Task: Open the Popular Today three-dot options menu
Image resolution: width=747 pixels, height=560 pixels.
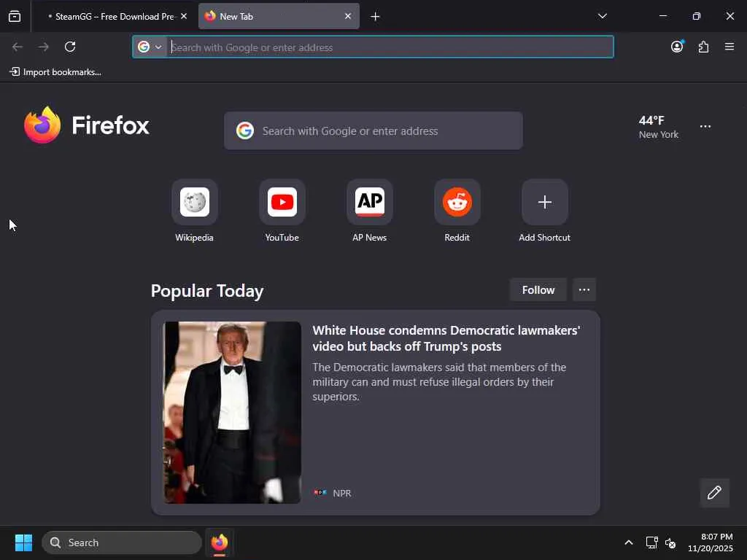Action: coord(584,290)
